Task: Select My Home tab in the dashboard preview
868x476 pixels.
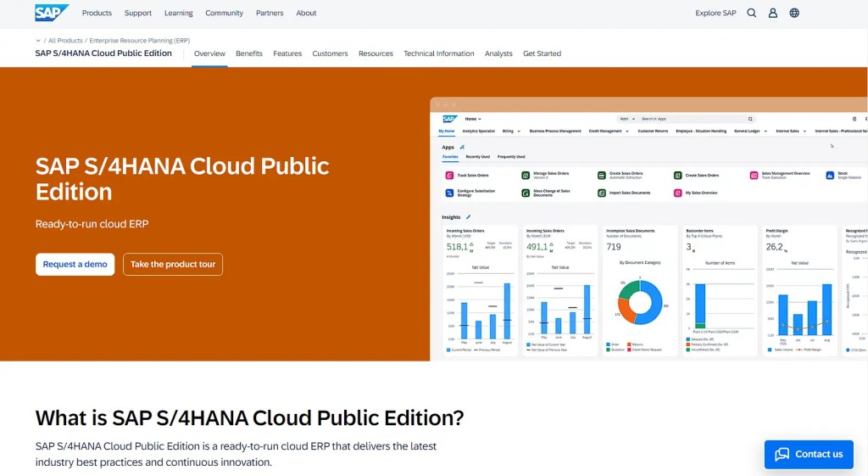Action: coord(446,132)
